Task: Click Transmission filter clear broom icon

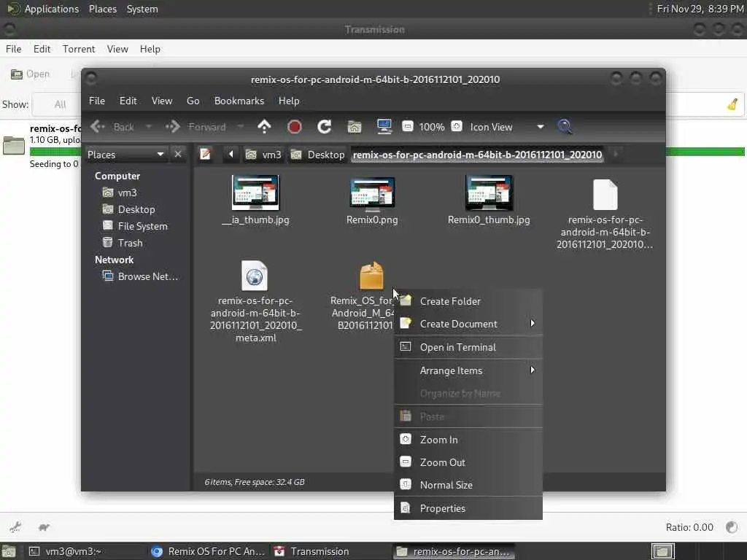Action: pos(732,104)
